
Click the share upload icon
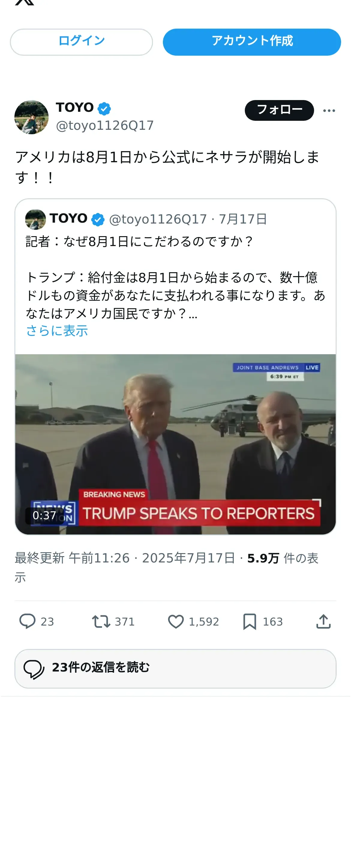tap(323, 621)
